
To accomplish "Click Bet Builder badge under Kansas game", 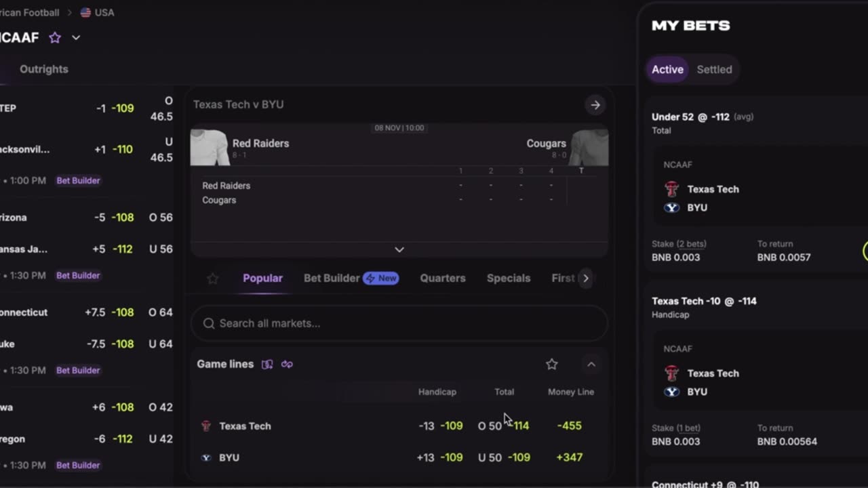I will [x=79, y=276].
